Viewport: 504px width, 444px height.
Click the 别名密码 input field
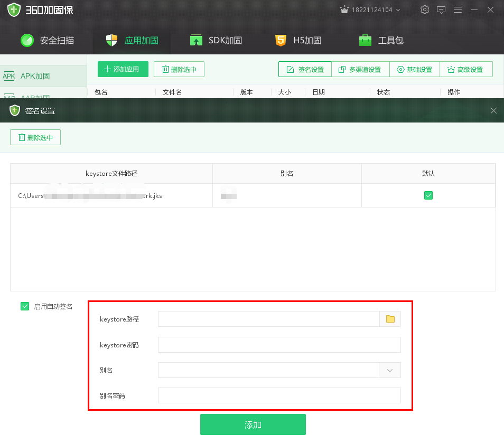coord(279,395)
